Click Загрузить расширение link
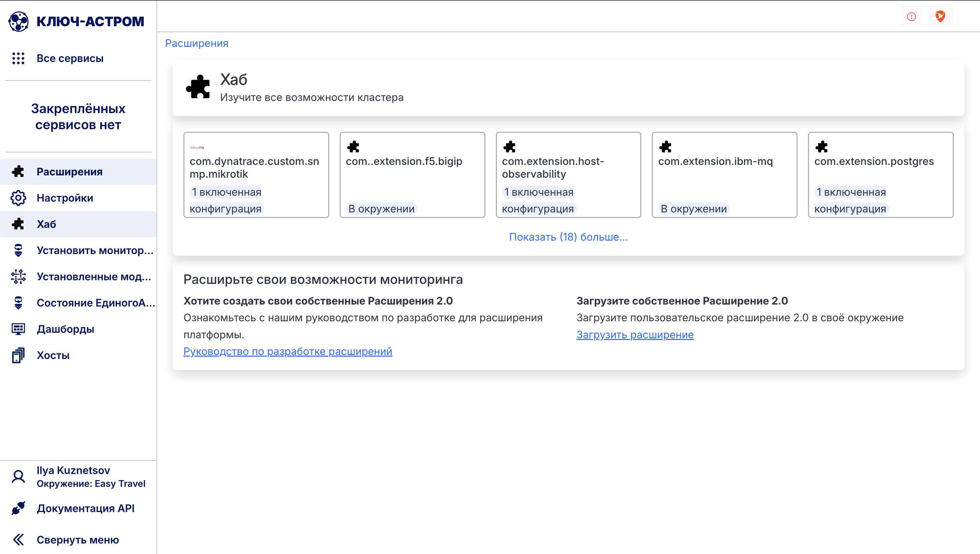Screen dimensions: 980x554 tap(634, 335)
